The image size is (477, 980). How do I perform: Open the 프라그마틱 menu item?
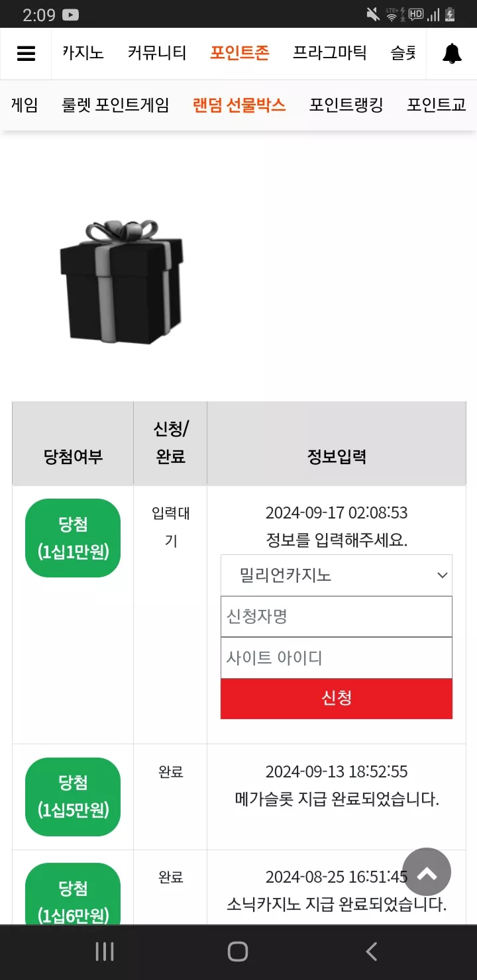(x=330, y=53)
